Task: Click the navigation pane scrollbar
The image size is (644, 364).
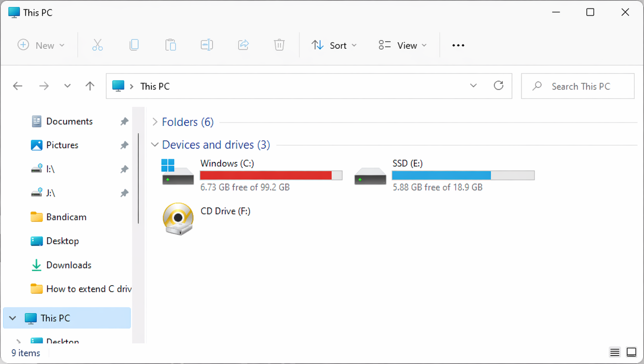Action: tap(138, 178)
